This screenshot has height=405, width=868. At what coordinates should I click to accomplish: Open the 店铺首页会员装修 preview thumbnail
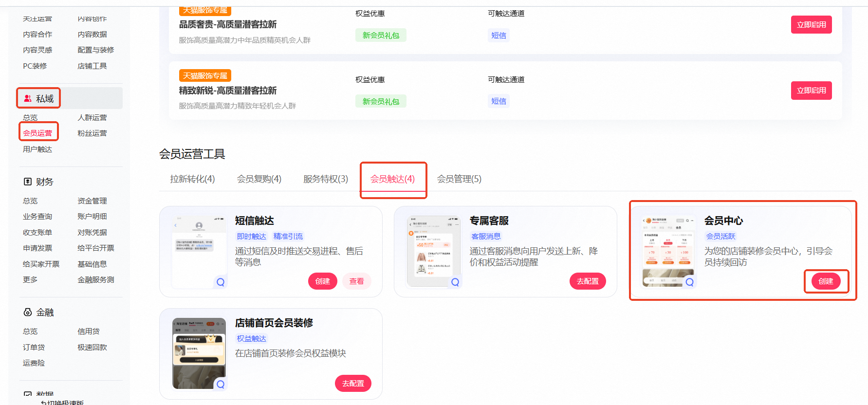tap(199, 354)
